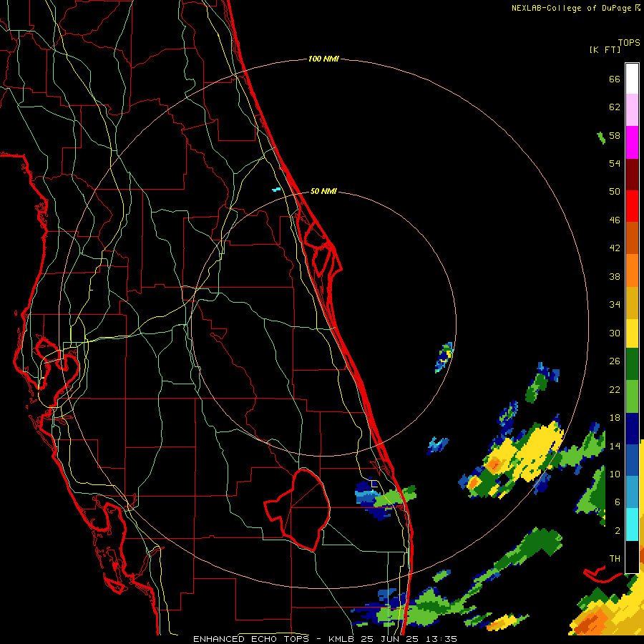Image resolution: width=644 pixels, height=644 pixels.
Task: Select the 42 value on the legend
Action: click(615, 248)
